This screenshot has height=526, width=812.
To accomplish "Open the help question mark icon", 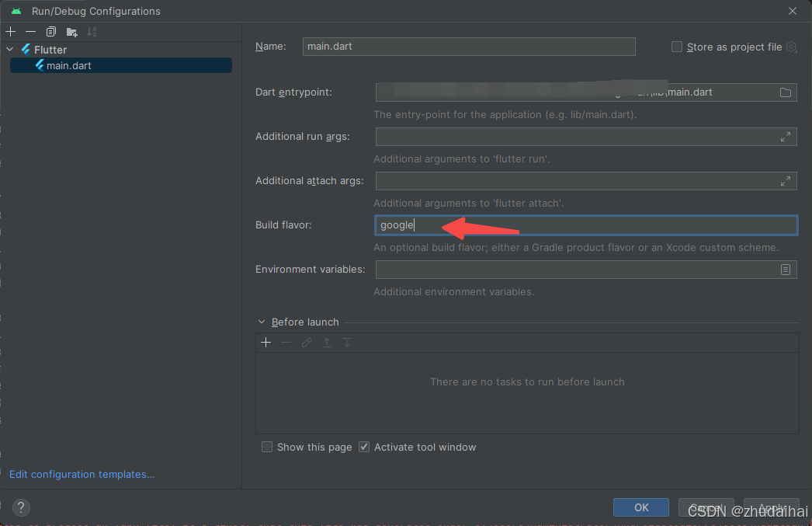I will click(x=20, y=507).
